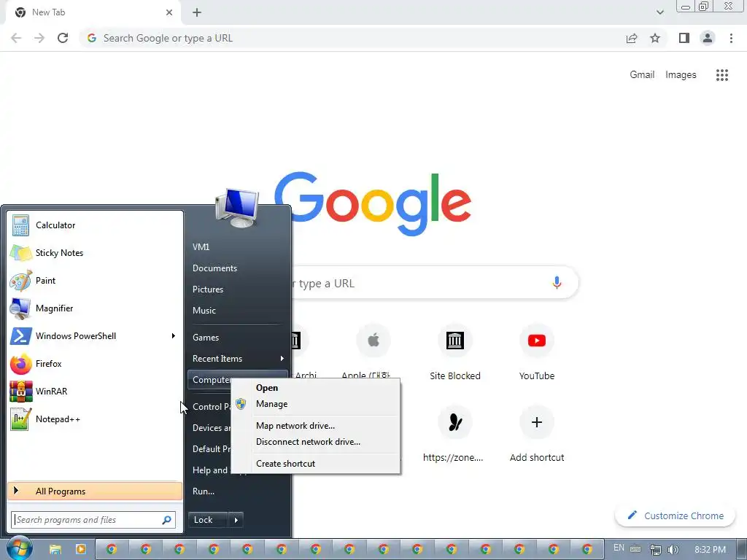Open Calculator from the Start menu
Image resolution: width=747 pixels, height=560 pixels.
click(94, 225)
